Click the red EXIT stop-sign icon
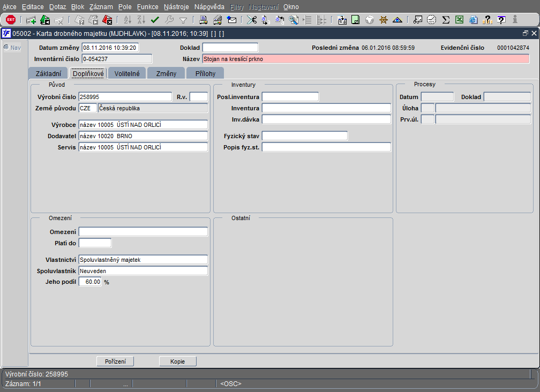540x392 pixels. (x=11, y=20)
